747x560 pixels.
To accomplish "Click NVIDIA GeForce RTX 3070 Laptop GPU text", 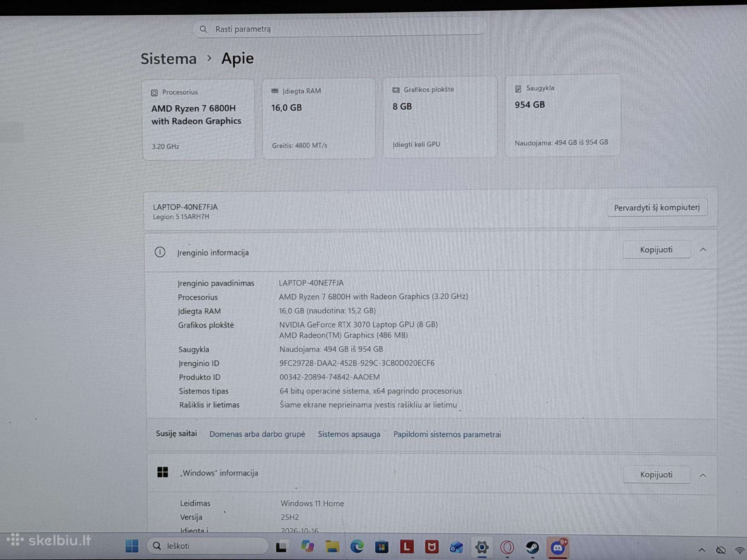I will coord(358,324).
